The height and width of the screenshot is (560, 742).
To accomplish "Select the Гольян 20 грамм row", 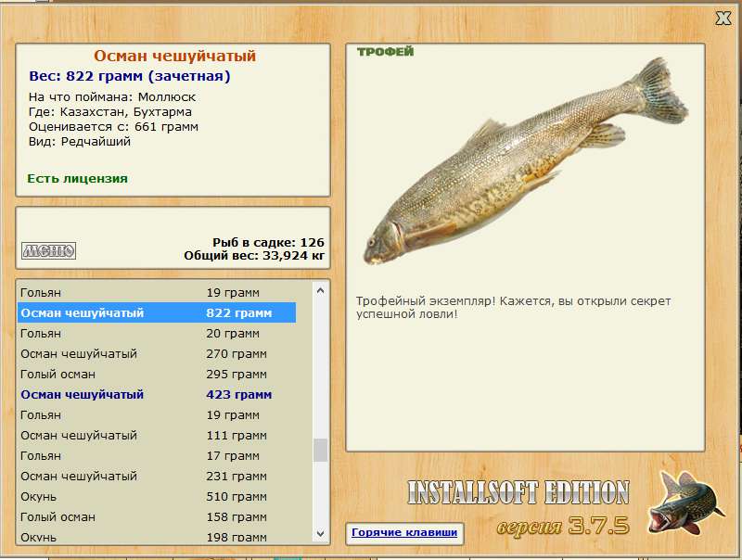I will click(157, 334).
